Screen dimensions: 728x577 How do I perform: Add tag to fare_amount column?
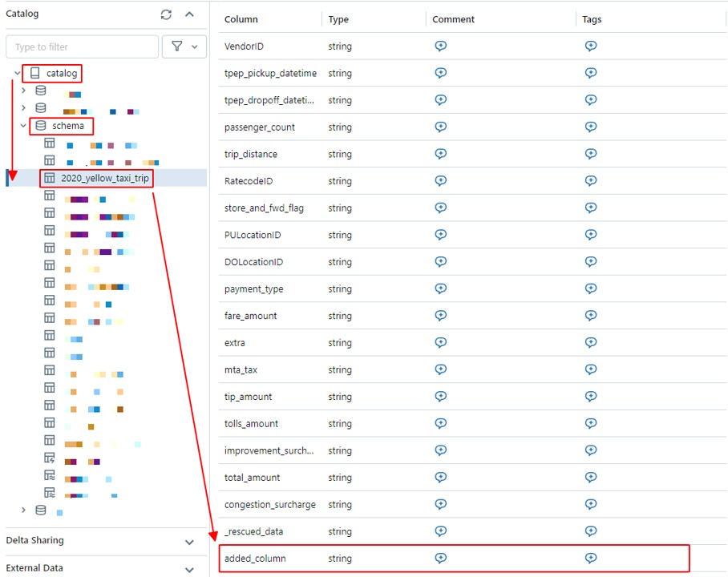pos(591,316)
